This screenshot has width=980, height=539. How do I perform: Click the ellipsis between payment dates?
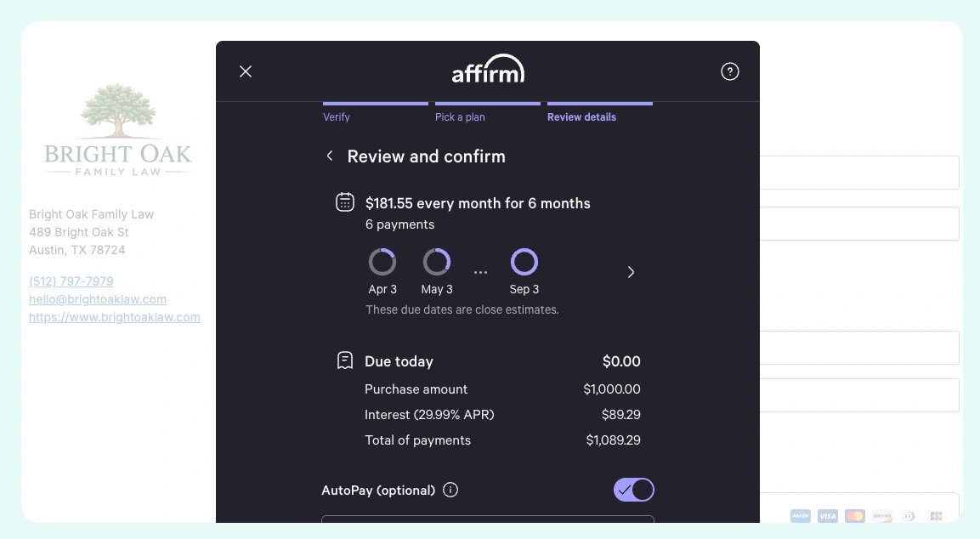[480, 273]
